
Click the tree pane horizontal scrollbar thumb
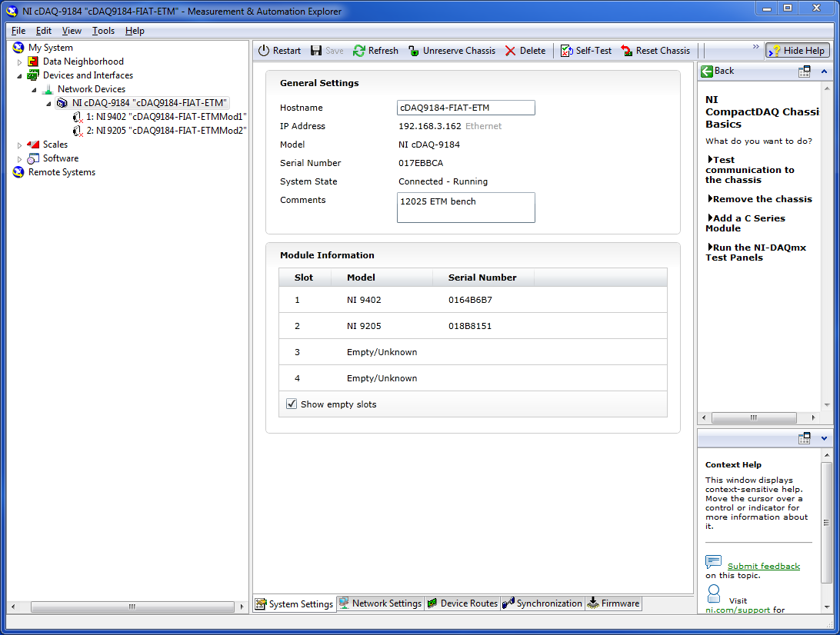tap(132, 607)
